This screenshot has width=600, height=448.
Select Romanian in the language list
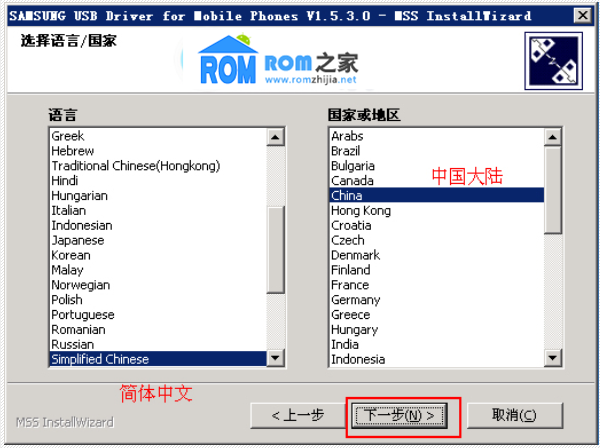[x=158, y=329]
